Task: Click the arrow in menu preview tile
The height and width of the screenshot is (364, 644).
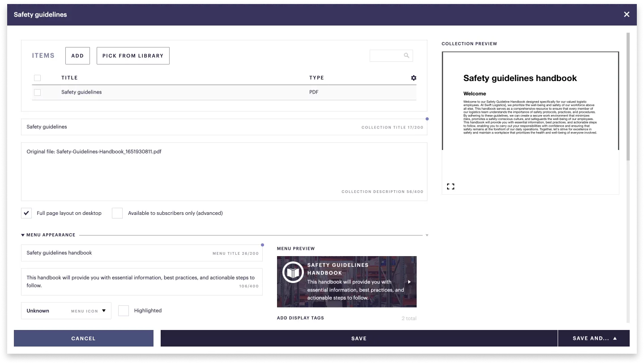Action: tap(409, 282)
